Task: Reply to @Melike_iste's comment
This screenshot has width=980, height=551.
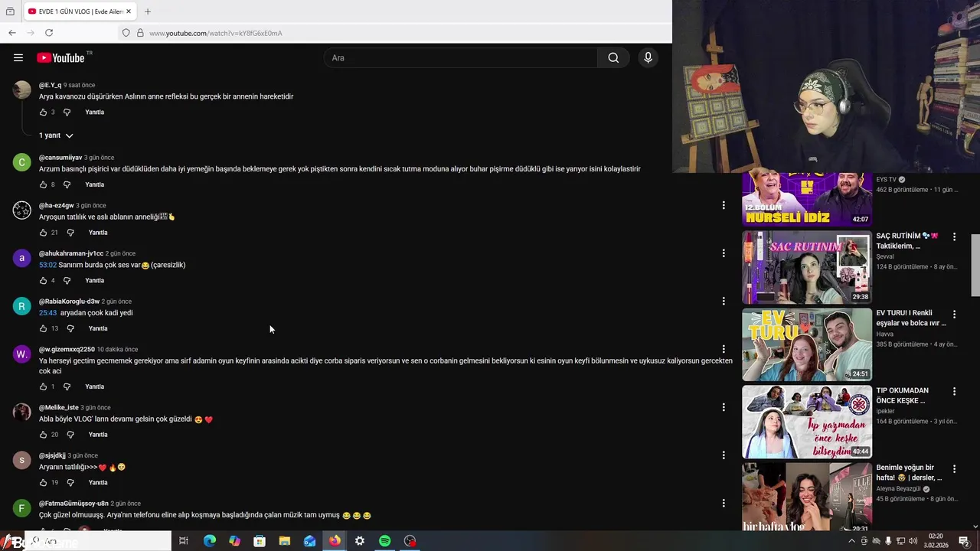Action: (98, 435)
